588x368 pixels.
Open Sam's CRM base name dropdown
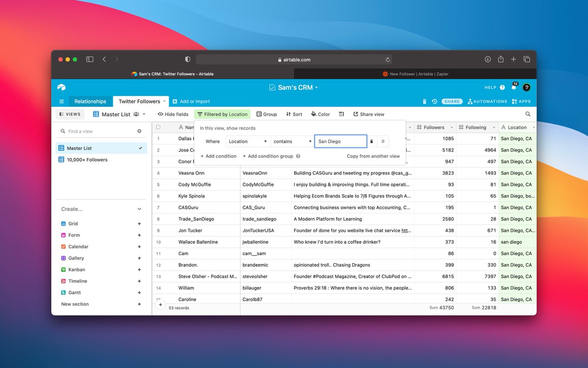click(x=317, y=87)
